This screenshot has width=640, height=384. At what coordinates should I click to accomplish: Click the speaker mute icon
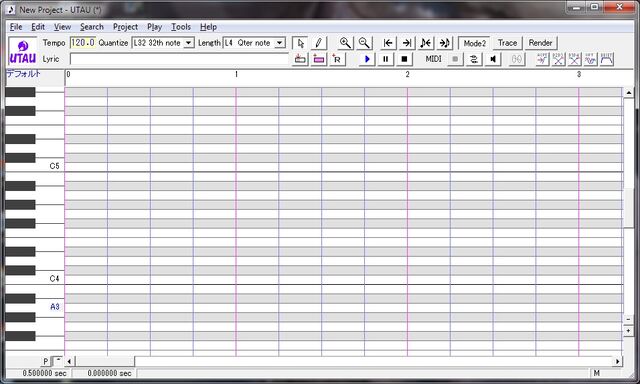point(493,59)
